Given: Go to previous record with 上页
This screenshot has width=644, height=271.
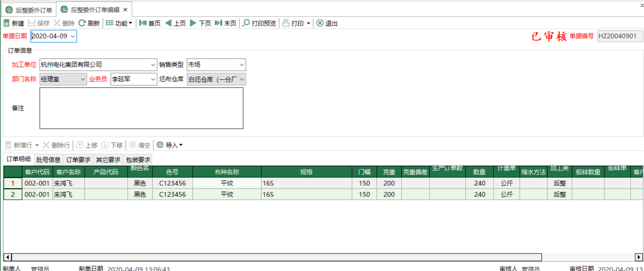Looking at the screenshot, I should point(175,23).
